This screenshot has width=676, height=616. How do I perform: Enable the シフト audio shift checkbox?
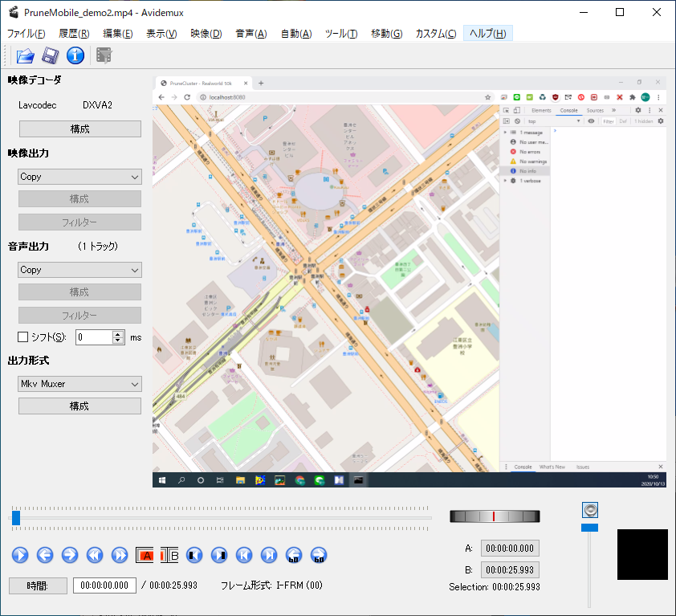(x=23, y=337)
